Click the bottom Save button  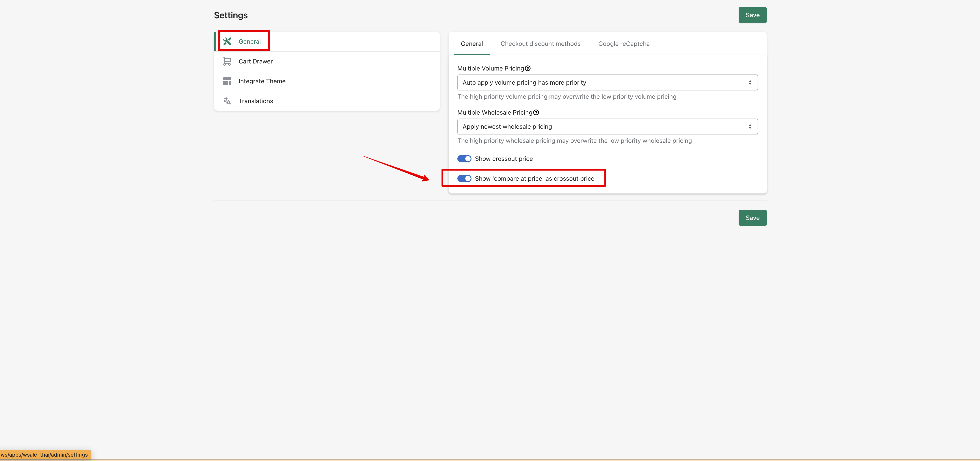coord(753,218)
